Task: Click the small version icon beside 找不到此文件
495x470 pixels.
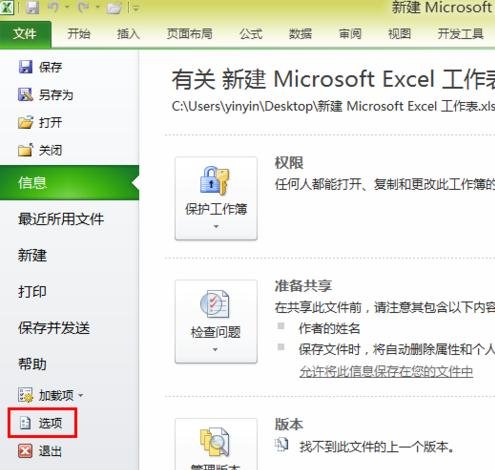Action: pos(281,444)
